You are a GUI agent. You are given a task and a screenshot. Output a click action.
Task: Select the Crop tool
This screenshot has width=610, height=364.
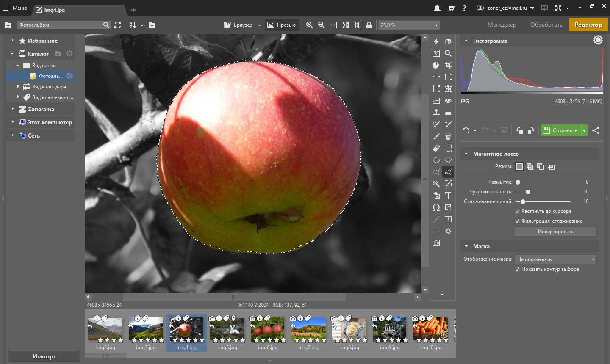click(x=448, y=65)
